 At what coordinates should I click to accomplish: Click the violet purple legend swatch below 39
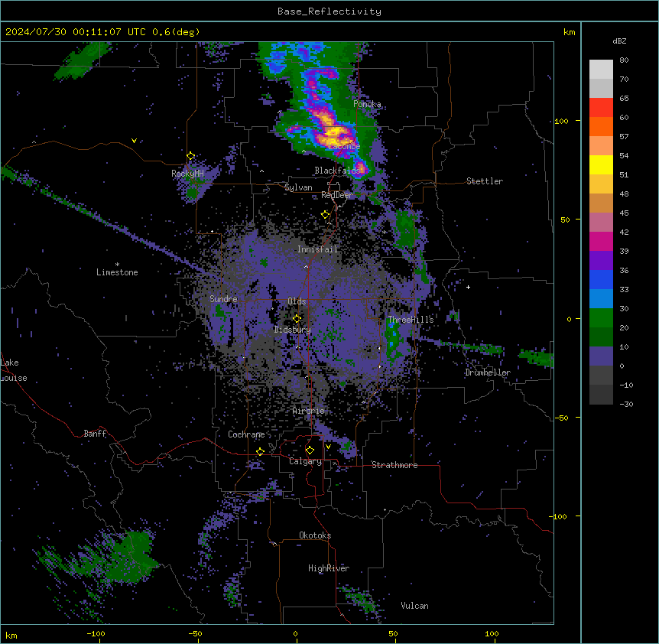601,261
